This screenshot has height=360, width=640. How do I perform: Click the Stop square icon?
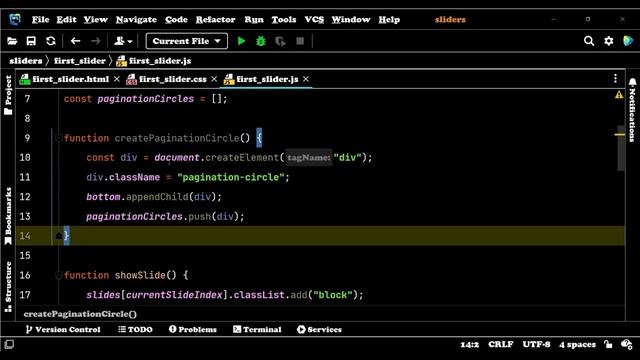(300, 41)
